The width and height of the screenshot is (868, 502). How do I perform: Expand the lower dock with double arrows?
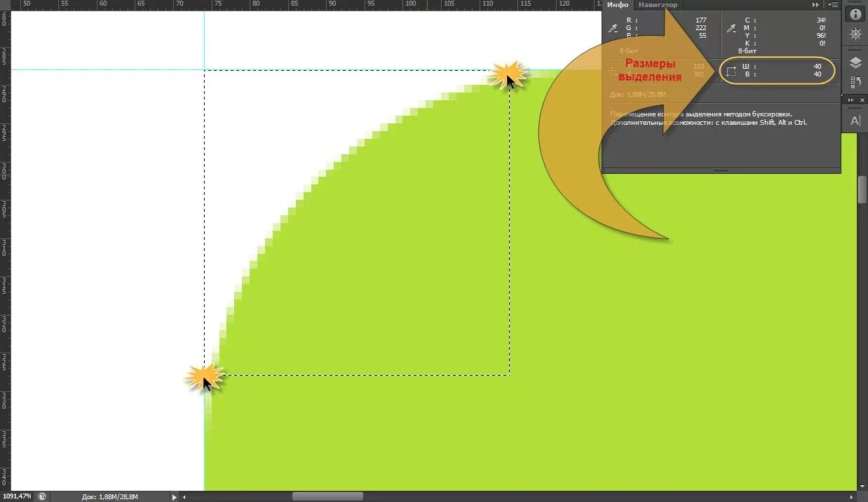[851, 100]
